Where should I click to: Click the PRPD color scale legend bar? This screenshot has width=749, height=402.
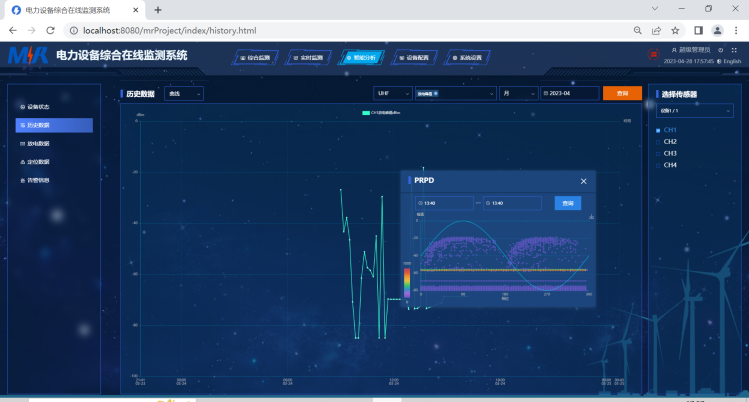[407, 281]
